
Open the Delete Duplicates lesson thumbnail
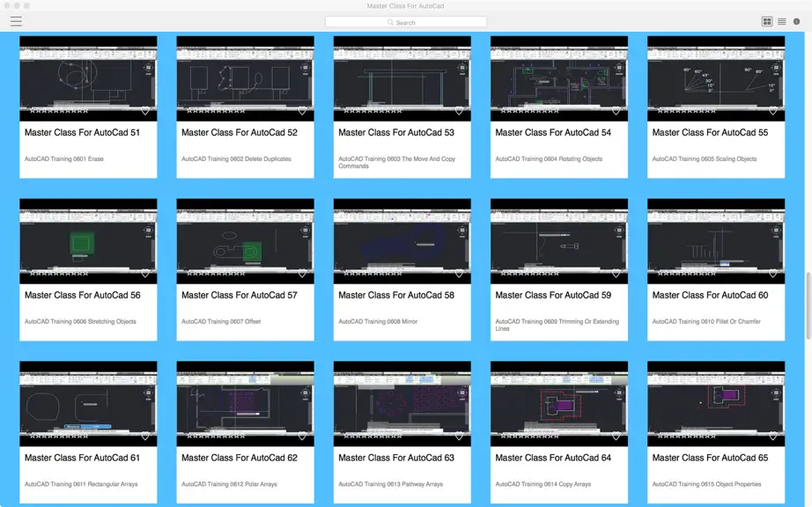click(x=245, y=78)
